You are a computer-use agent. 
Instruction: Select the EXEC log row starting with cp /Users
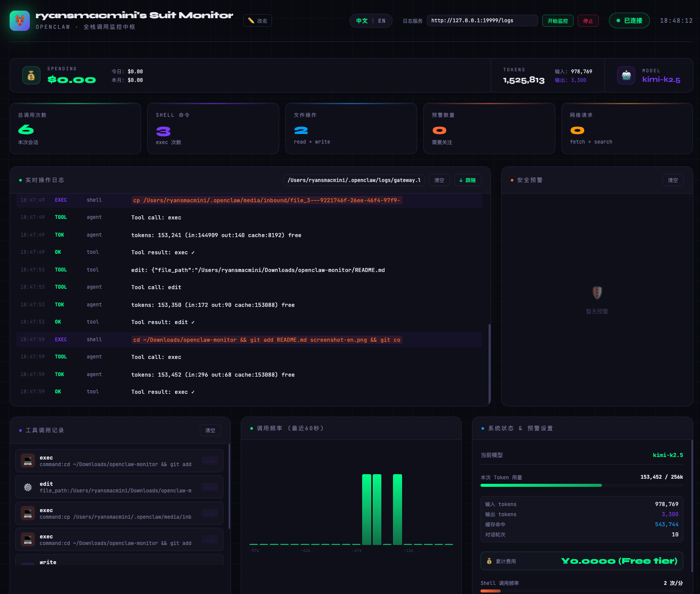tap(249, 200)
